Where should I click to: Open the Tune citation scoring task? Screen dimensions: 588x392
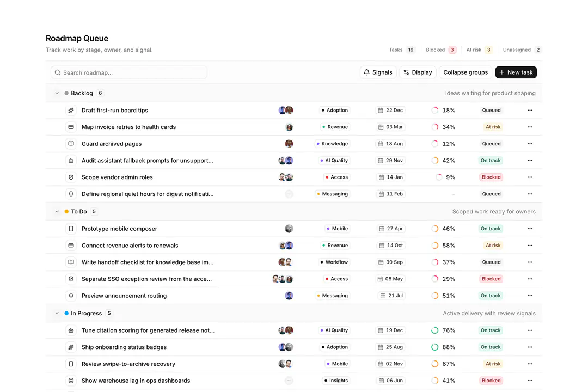148,330
